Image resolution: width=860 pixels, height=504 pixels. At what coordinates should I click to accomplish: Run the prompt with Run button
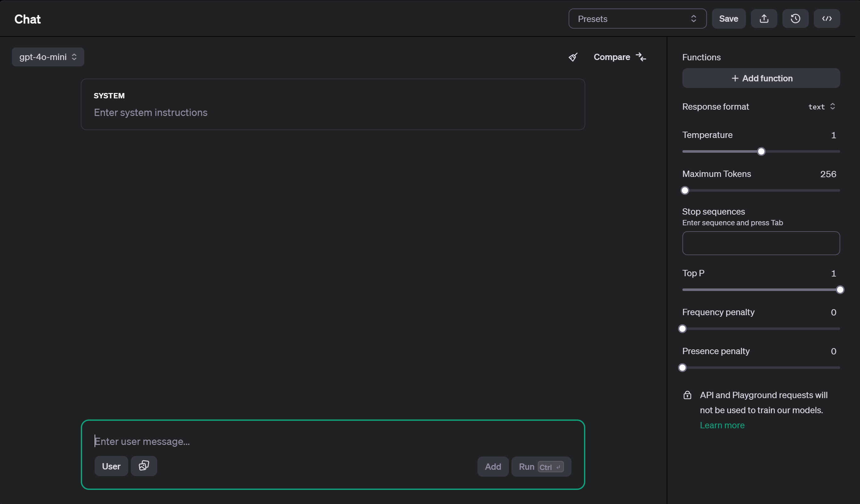(x=541, y=467)
